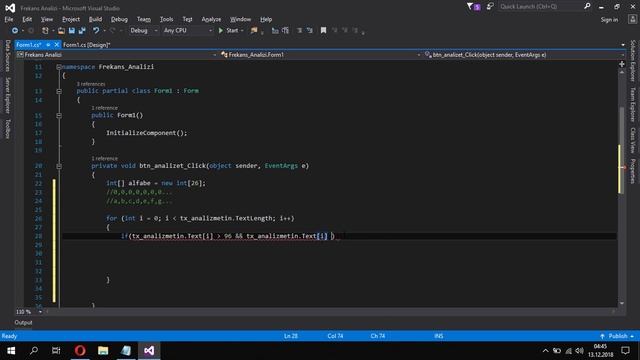
Task: Open the Server Explorer side panel tab
Action: coord(7,96)
